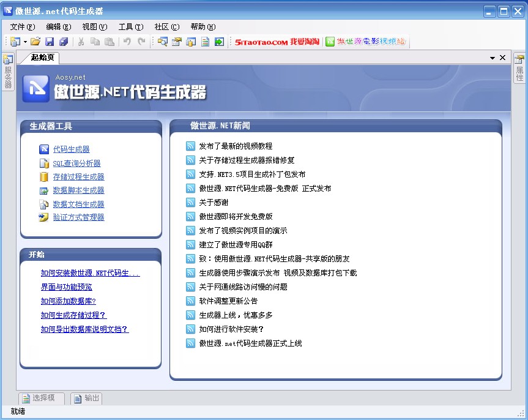Open the 社区(C) menu
Viewport: 528px width, 420px height.
point(166,27)
